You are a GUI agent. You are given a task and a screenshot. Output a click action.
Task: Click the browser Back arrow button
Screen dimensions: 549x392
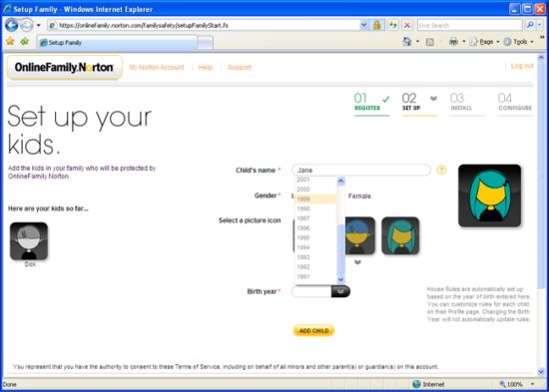(x=12, y=25)
